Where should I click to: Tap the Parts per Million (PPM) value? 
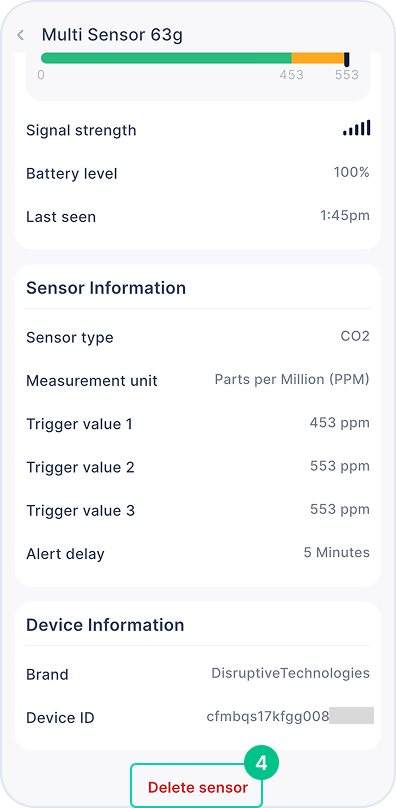292,380
